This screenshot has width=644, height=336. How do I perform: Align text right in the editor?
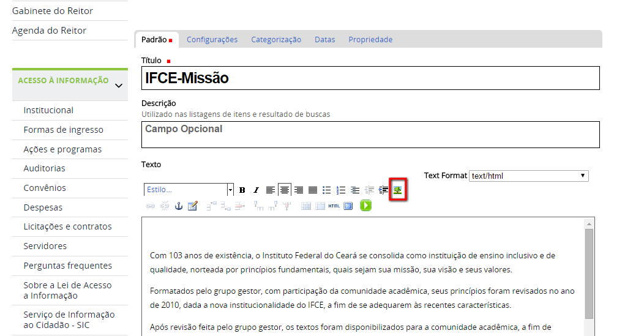(299, 190)
